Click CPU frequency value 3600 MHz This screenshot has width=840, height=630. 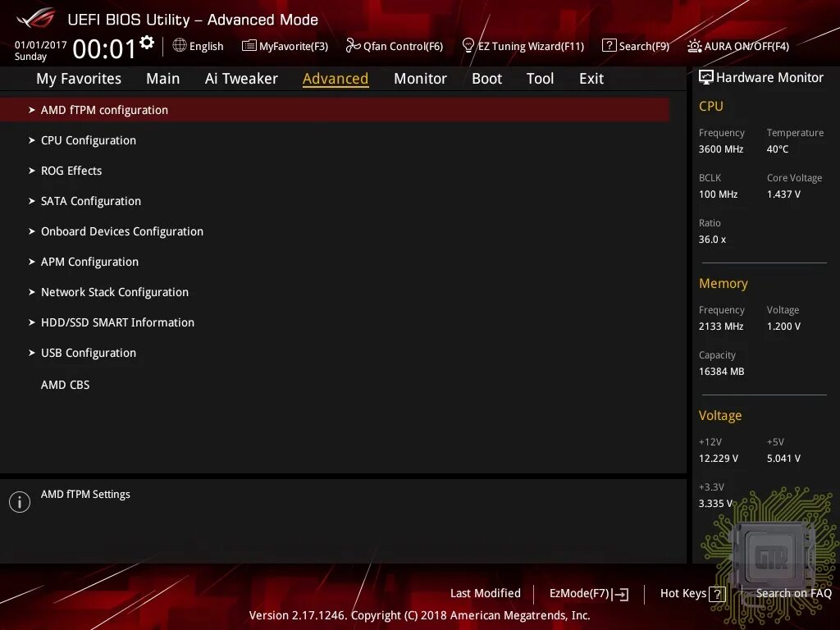(720, 149)
